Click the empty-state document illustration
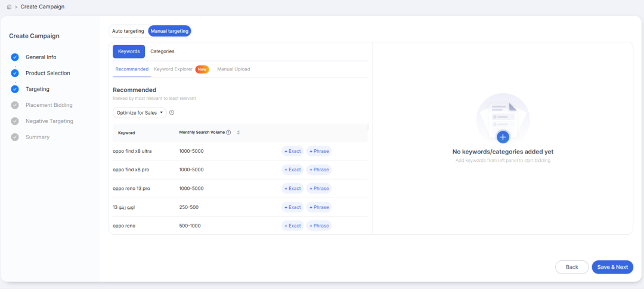644x292 pixels. (x=503, y=118)
